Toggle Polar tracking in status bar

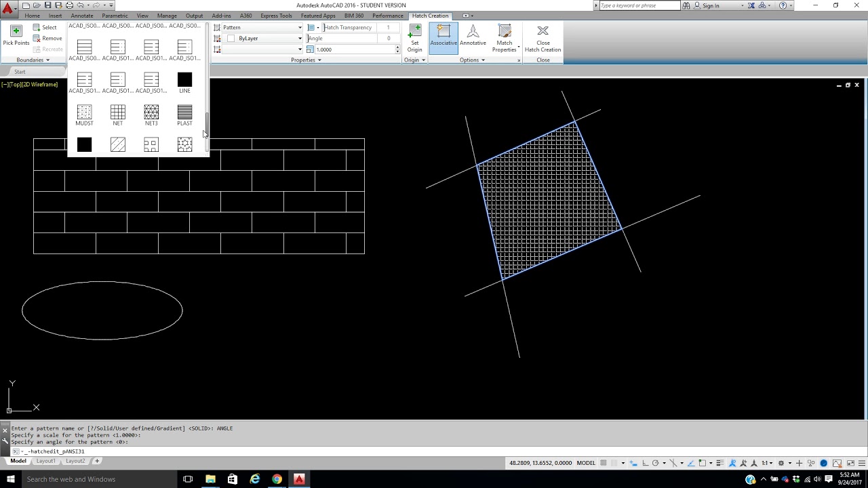[x=655, y=463]
